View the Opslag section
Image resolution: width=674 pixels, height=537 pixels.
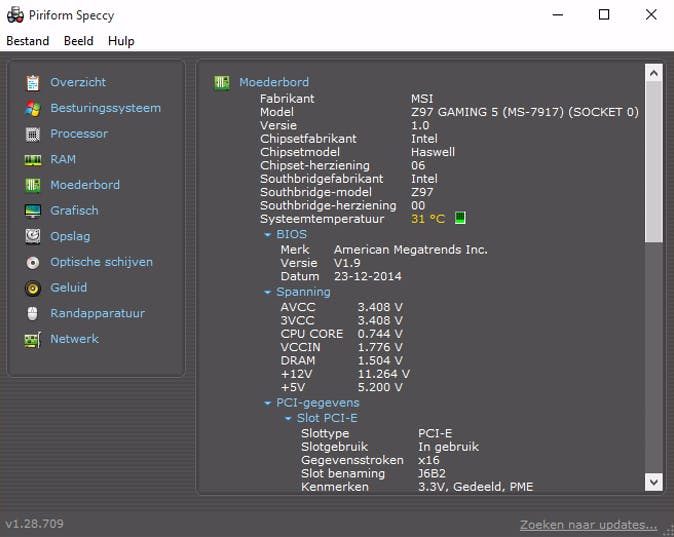(x=70, y=236)
